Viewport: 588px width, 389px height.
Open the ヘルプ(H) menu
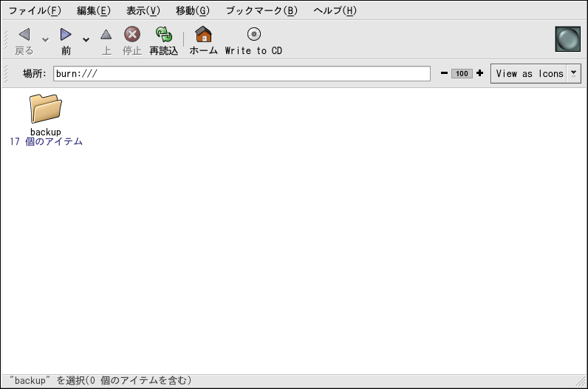(x=335, y=10)
